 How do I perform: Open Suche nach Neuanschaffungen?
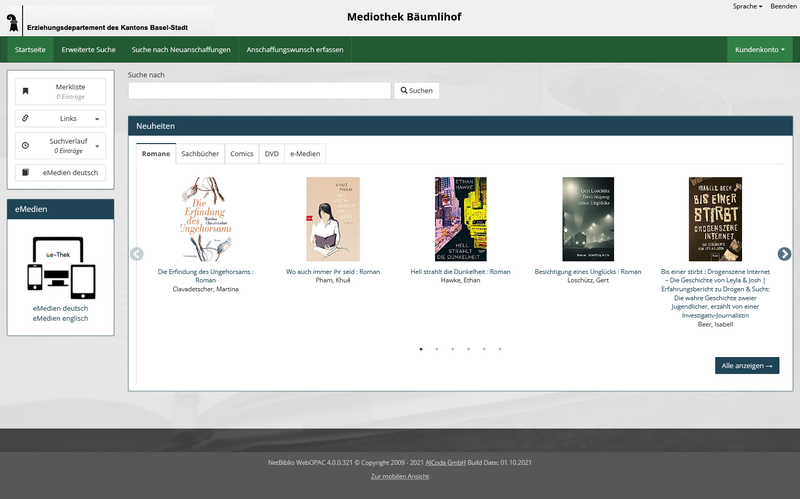click(x=181, y=49)
